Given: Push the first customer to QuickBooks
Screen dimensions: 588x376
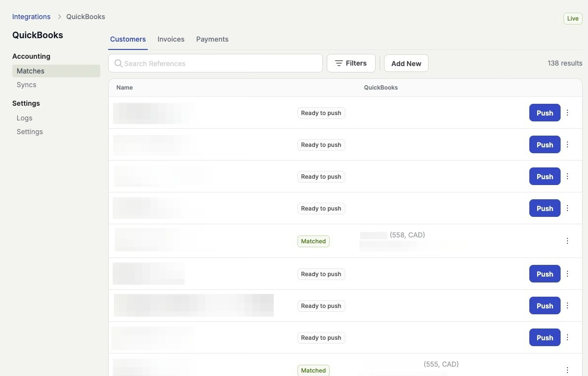Looking at the screenshot, I should 544,113.
